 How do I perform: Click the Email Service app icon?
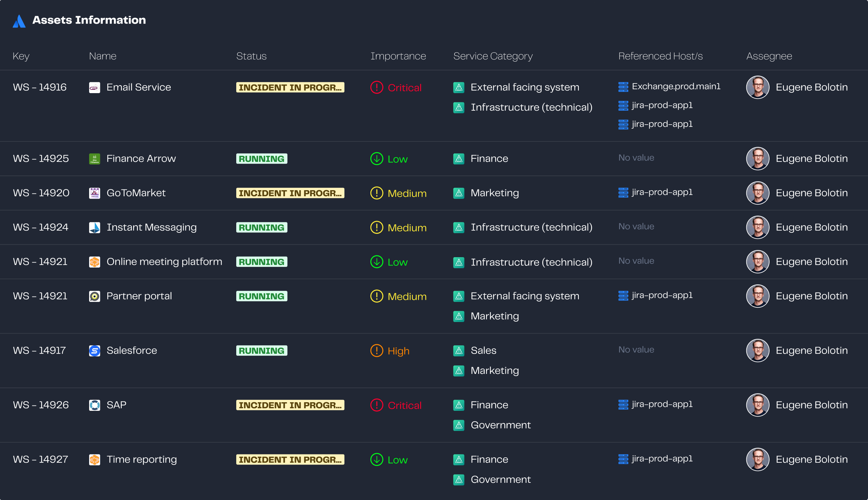(94, 88)
